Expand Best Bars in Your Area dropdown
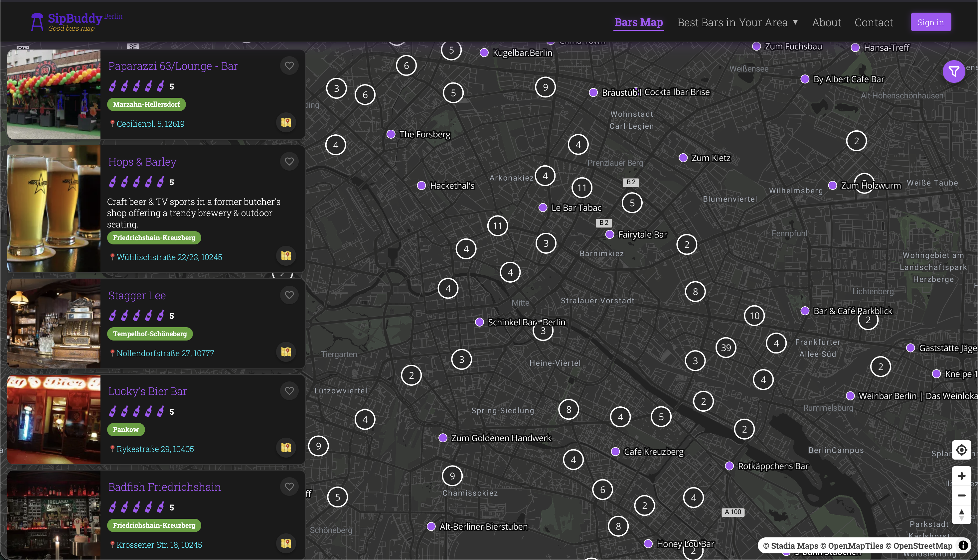This screenshot has width=978, height=560. tap(737, 22)
